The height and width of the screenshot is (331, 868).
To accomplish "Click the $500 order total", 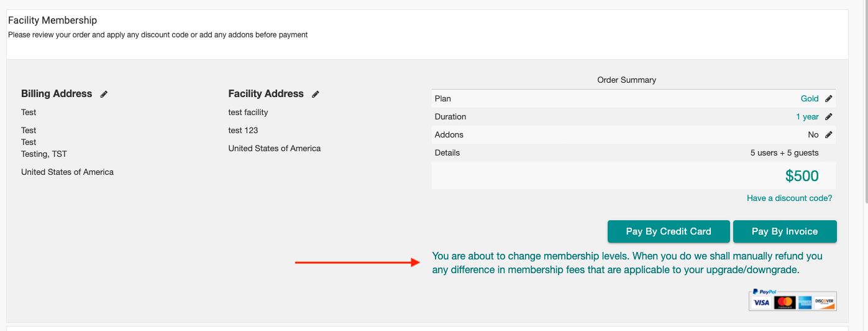I will click(802, 176).
